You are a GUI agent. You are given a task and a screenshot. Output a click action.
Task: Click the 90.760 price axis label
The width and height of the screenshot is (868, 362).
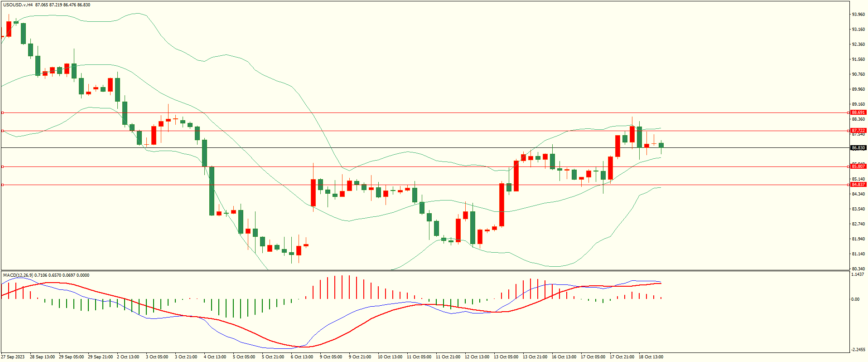[858, 74]
